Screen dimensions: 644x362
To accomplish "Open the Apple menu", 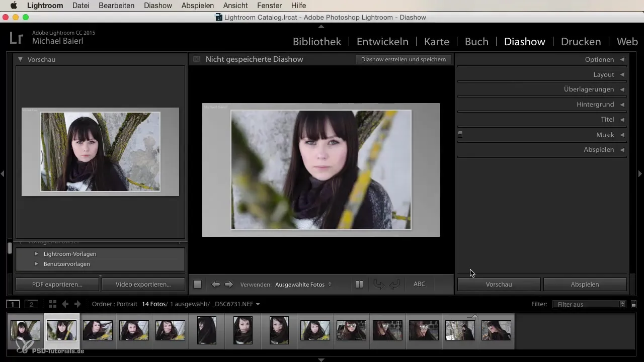I will point(14,6).
